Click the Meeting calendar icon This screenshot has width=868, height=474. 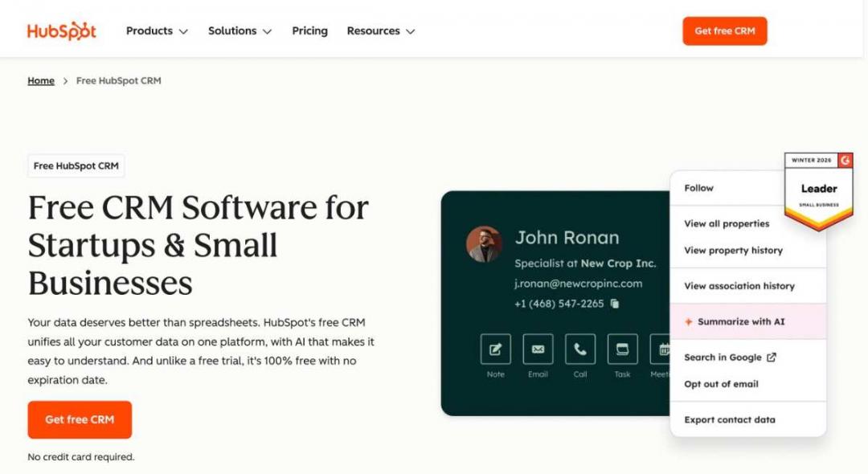(x=660, y=349)
